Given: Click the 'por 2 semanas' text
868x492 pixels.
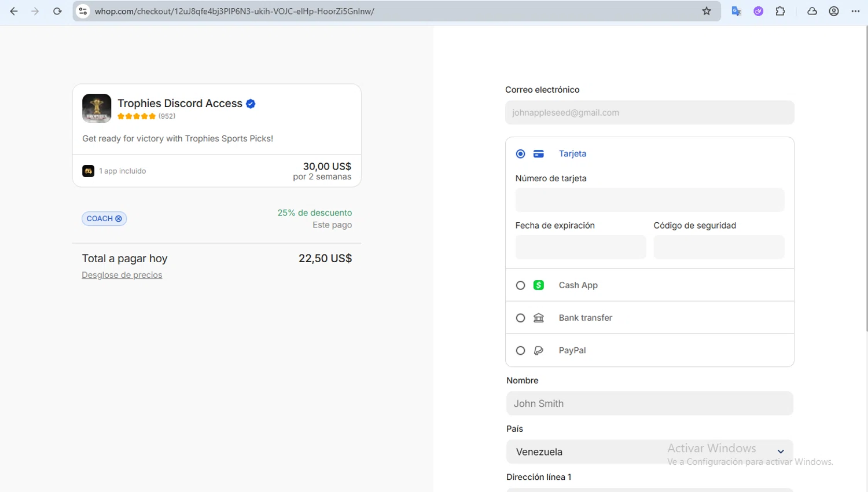Looking at the screenshot, I should (322, 177).
